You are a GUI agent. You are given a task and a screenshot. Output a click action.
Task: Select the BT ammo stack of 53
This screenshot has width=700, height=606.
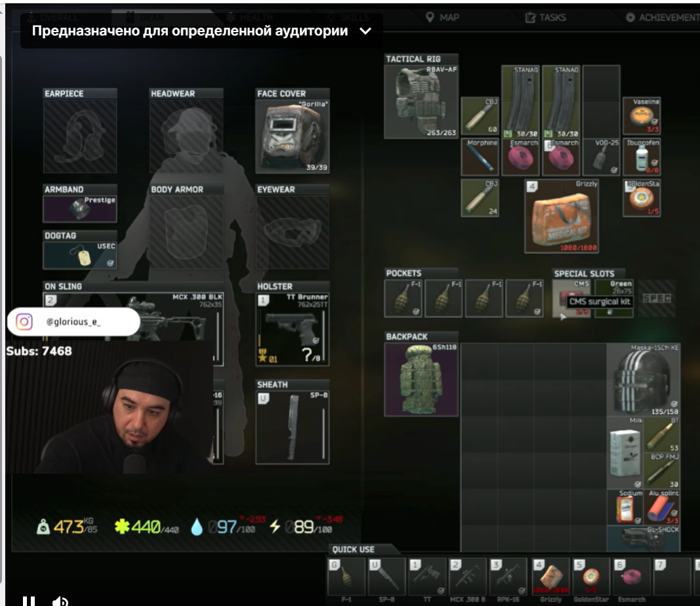tap(661, 435)
